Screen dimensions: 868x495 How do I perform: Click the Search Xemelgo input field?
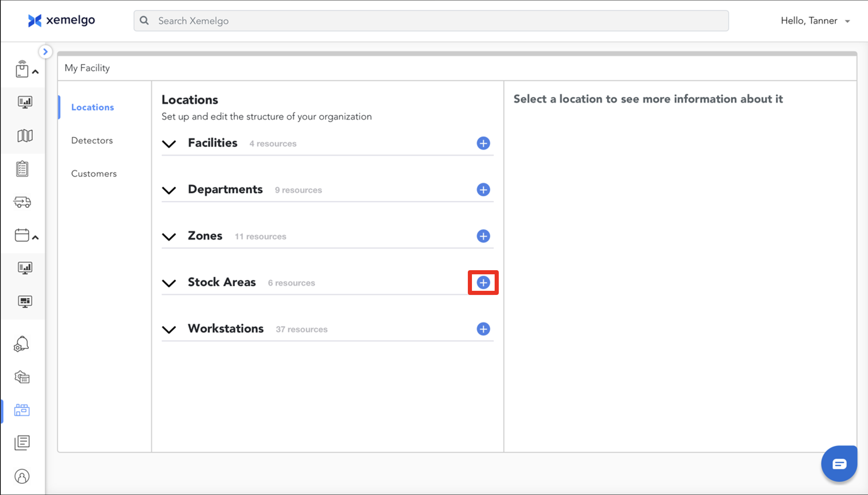pos(431,21)
